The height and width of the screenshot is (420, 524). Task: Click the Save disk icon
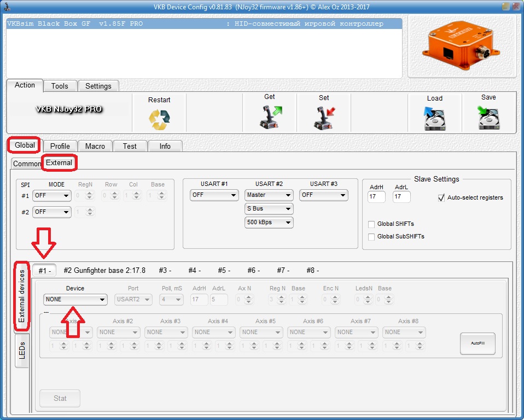click(x=488, y=118)
